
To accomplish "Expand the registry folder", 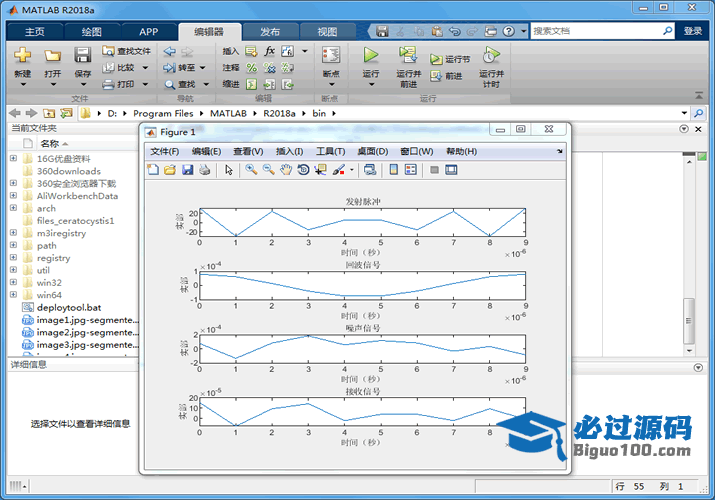I will tap(13, 258).
